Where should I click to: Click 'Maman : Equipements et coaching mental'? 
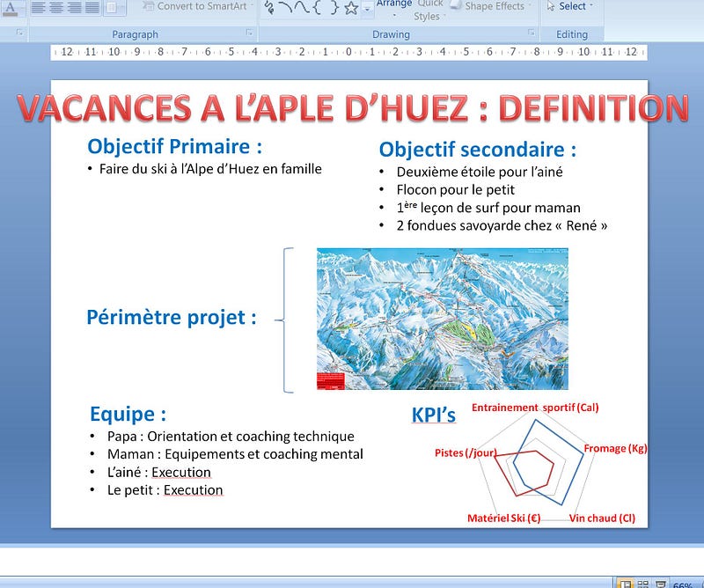pos(235,454)
